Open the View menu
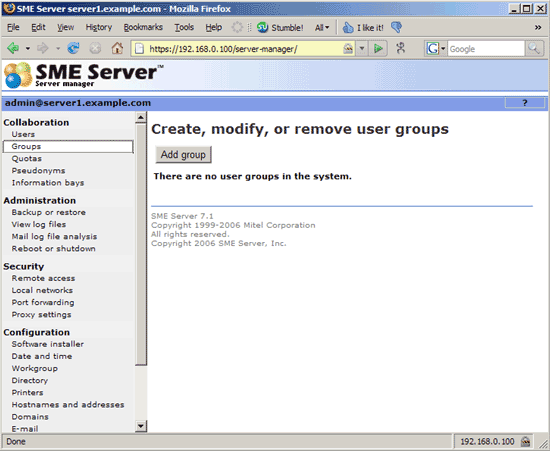 (66, 27)
